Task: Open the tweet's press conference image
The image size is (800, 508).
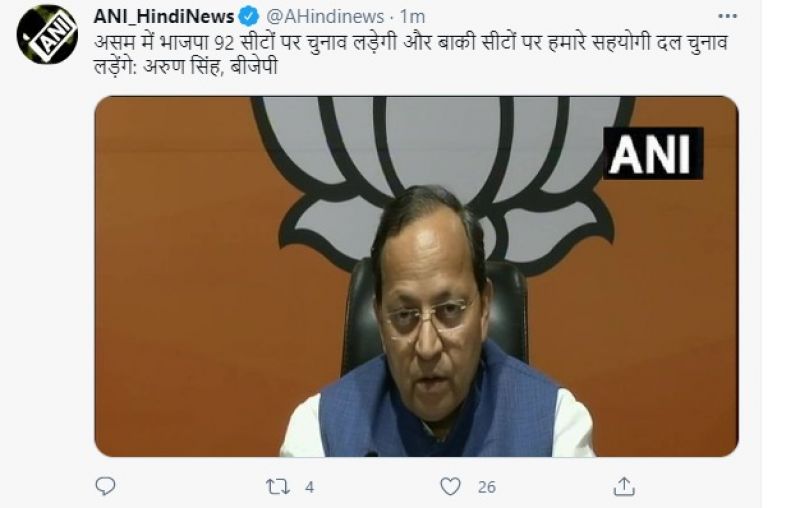Action: coord(416,276)
